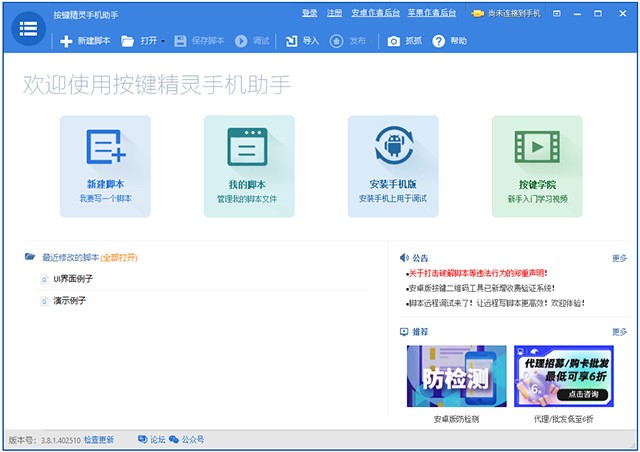Click the phone connection status indicator
640x452 pixels.
coord(506,13)
